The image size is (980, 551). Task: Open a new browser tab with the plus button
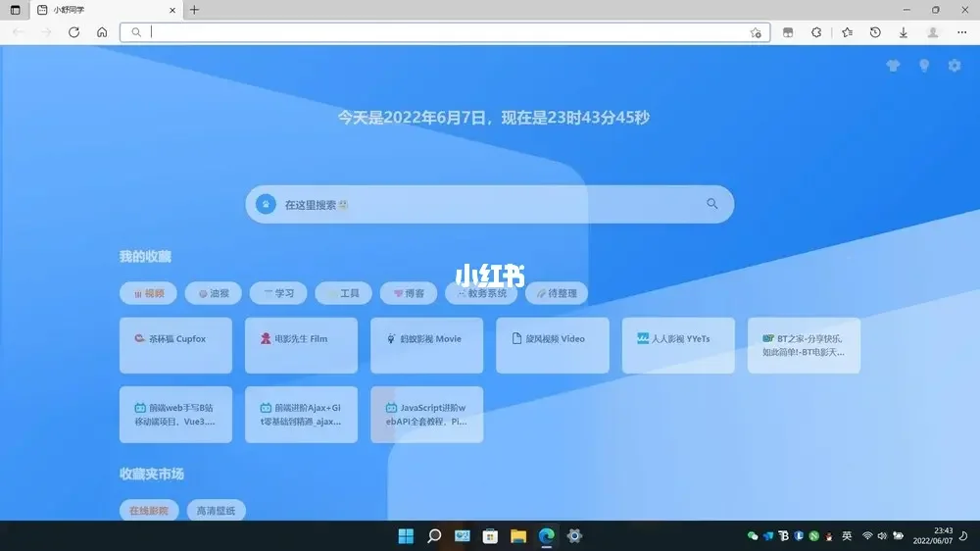[194, 10]
